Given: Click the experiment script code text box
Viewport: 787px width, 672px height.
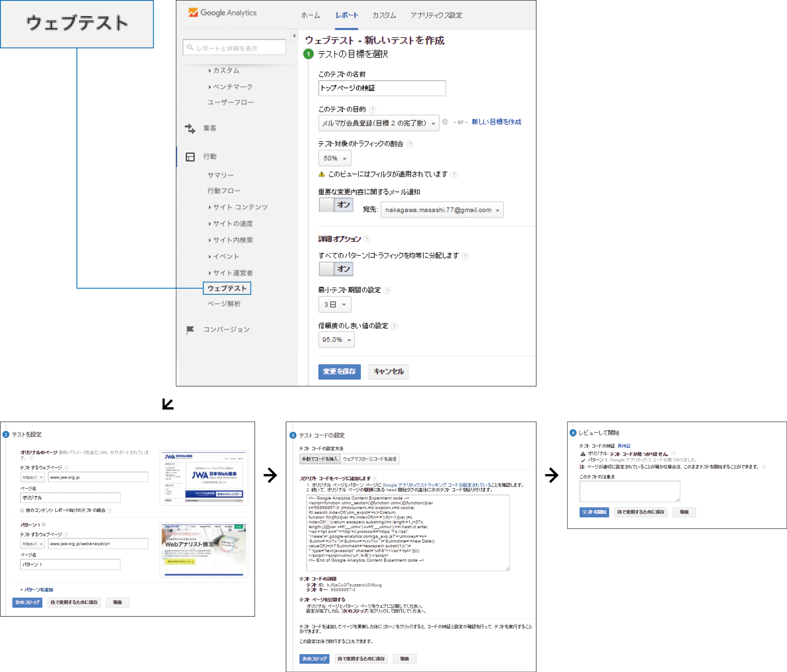Looking at the screenshot, I should 408,533.
